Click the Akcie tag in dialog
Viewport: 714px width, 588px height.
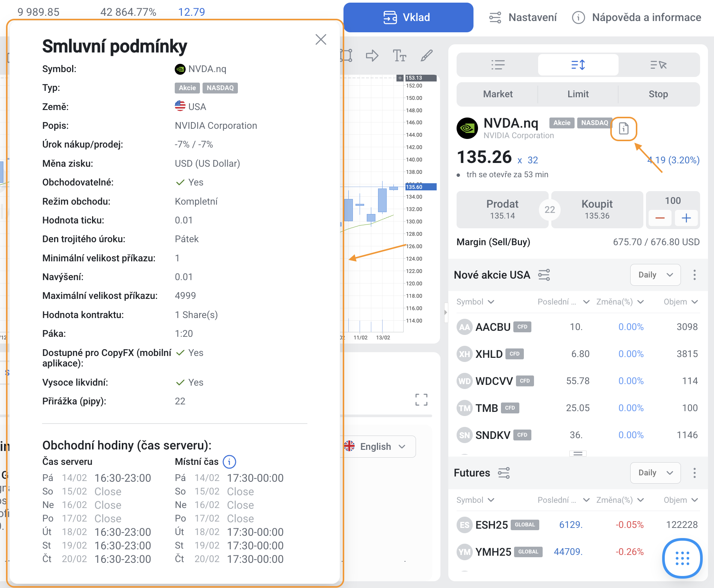click(x=187, y=88)
